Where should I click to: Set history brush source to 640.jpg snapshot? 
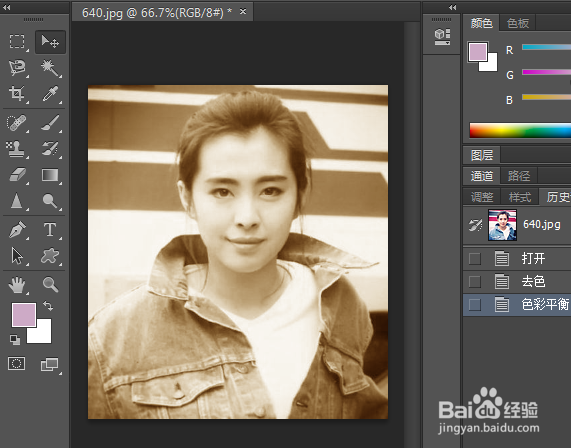tap(475, 225)
